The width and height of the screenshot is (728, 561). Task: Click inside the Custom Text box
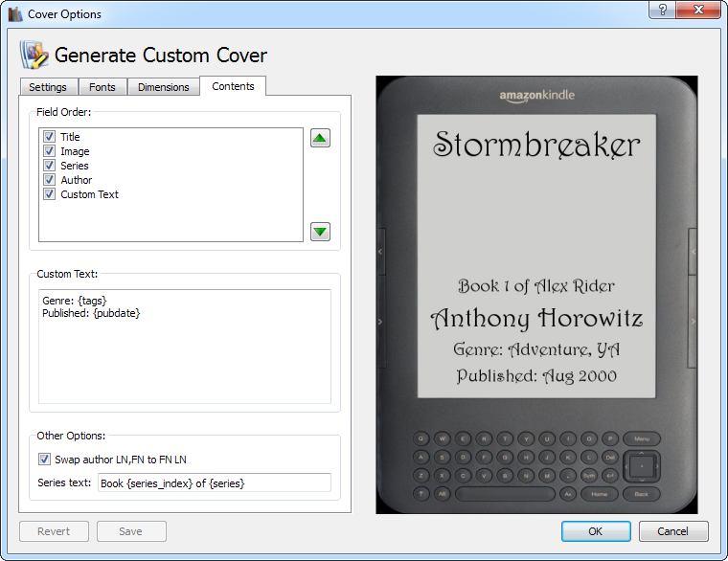coord(185,347)
